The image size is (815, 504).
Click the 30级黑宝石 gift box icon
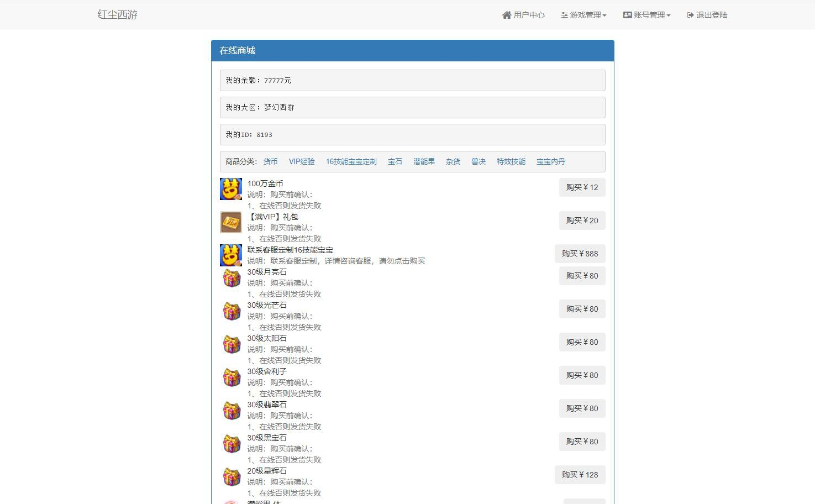[232, 444]
